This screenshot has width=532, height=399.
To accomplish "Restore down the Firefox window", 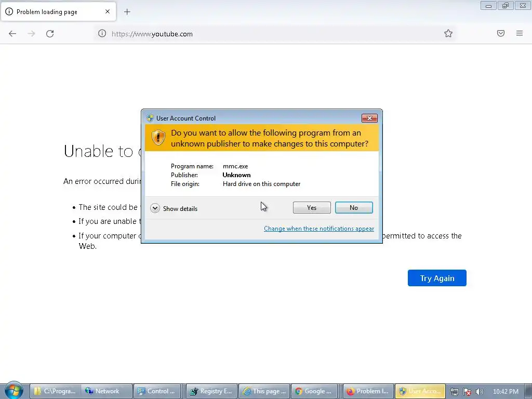I will click(x=506, y=6).
